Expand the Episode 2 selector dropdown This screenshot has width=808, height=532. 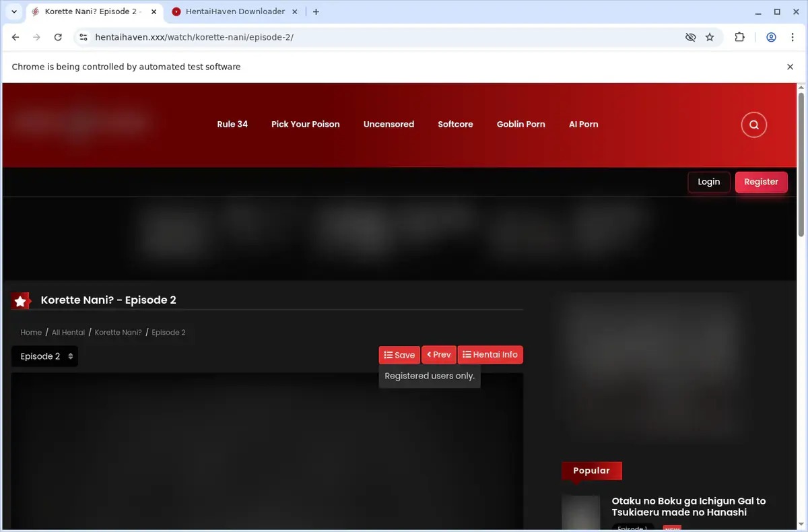[x=44, y=356]
